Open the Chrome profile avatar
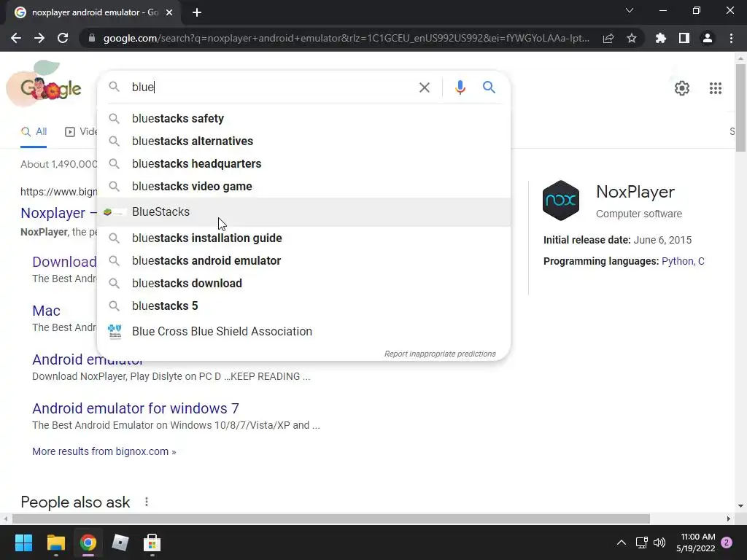The height and width of the screenshot is (560, 747). pos(708,38)
